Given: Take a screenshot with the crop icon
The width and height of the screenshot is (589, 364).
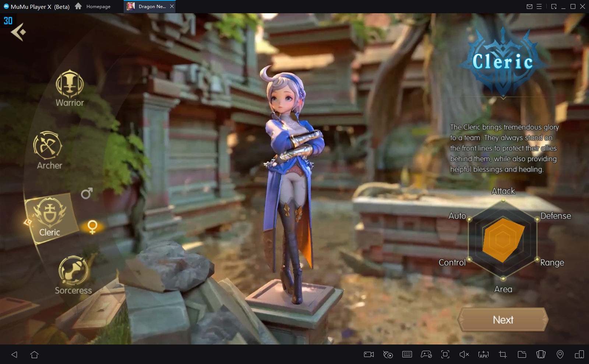Looking at the screenshot, I should [502, 354].
